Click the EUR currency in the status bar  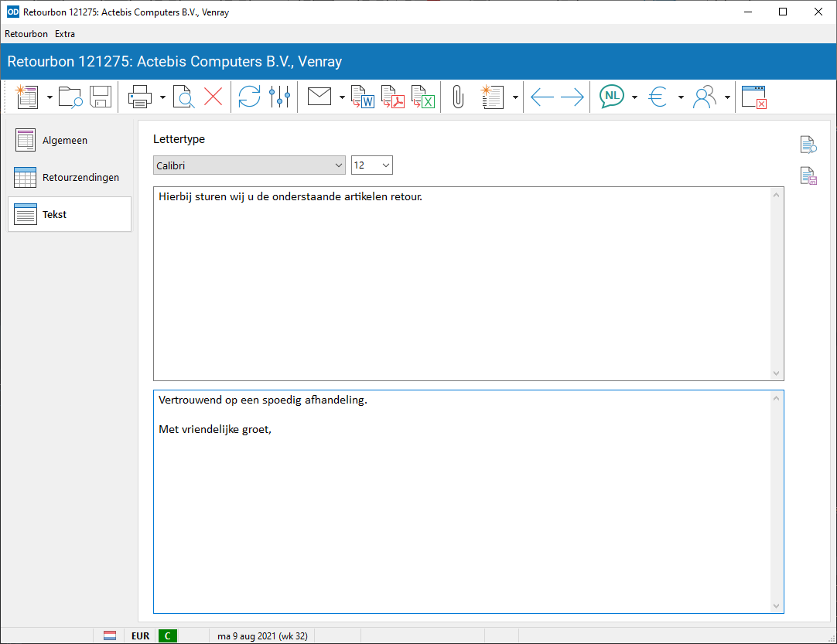[140, 636]
